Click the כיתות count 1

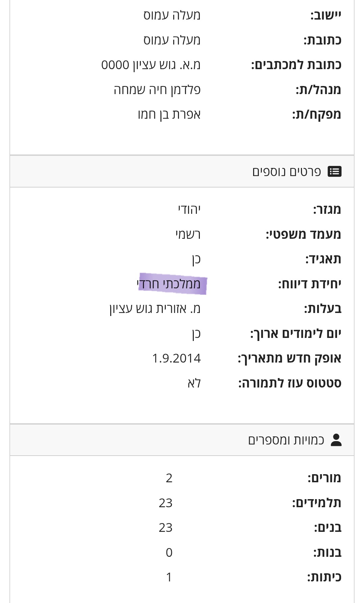click(x=169, y=577)
